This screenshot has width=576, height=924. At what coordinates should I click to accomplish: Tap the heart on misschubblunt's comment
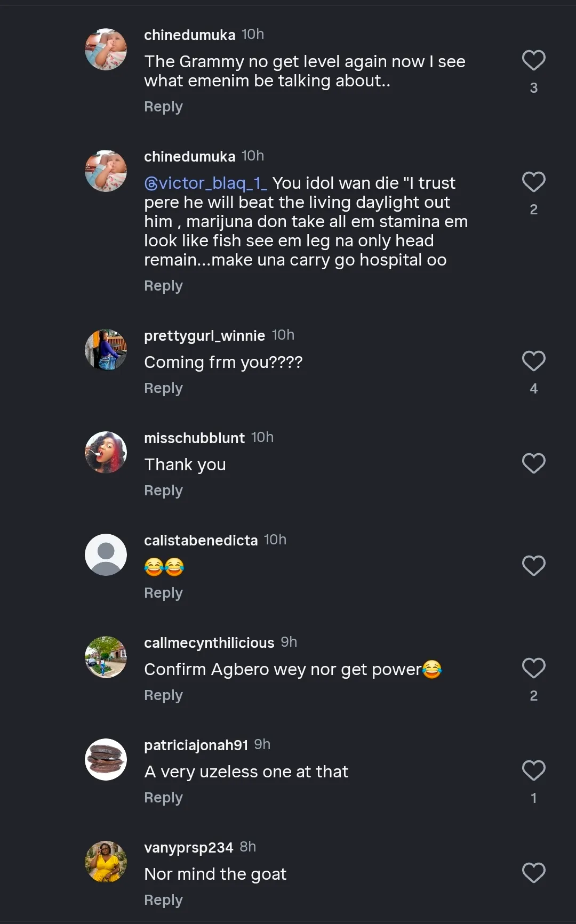point(533,463)
